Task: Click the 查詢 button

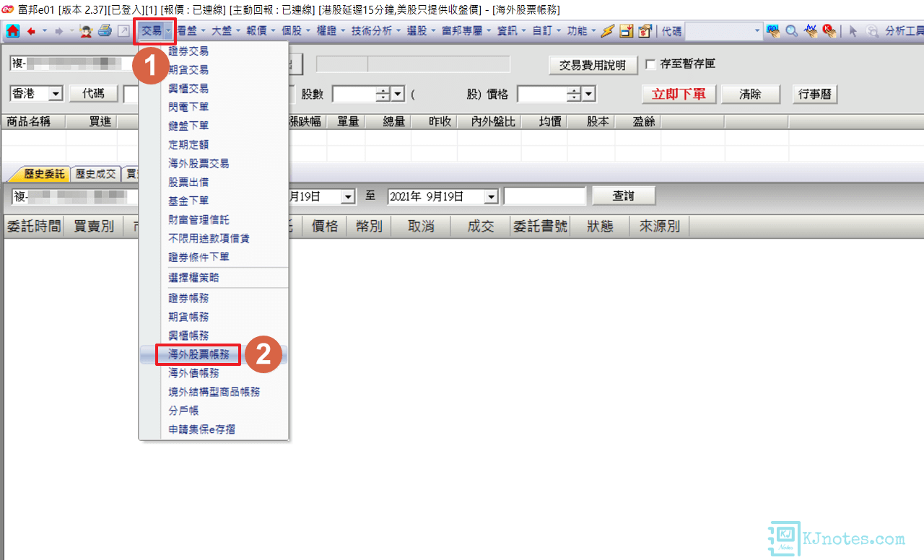Action: click(624, 196)
